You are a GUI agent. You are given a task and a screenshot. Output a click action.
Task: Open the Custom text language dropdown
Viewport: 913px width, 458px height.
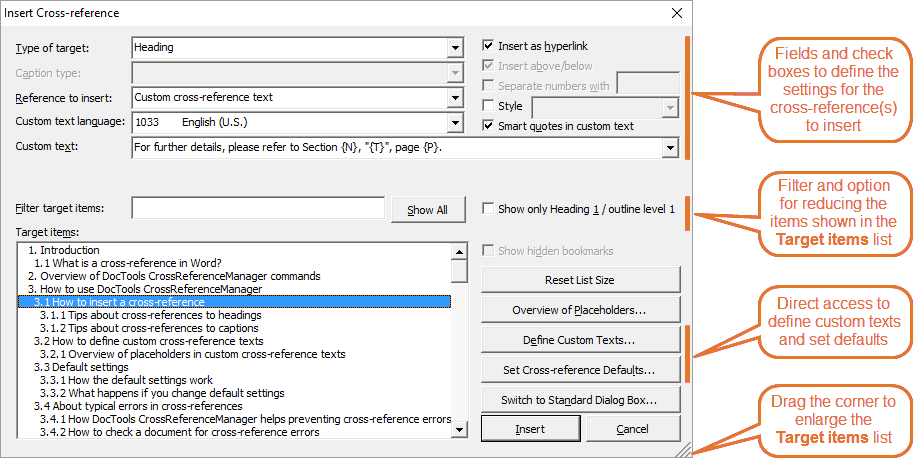pyautogui.click(x=455, y=123)
